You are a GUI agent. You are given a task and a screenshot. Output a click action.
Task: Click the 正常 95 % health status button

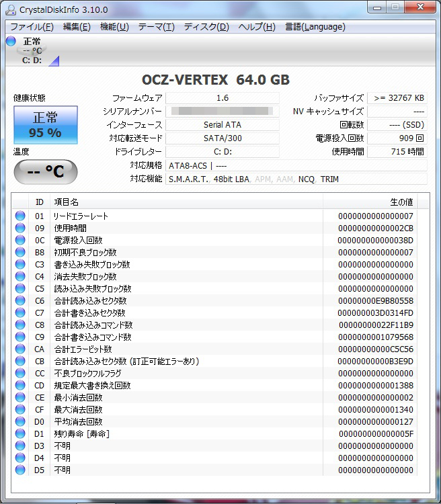tap(45, 125)
